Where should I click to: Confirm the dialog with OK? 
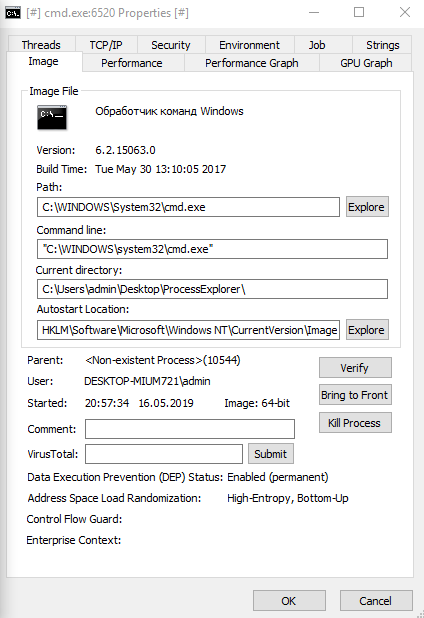coord(289,601)
